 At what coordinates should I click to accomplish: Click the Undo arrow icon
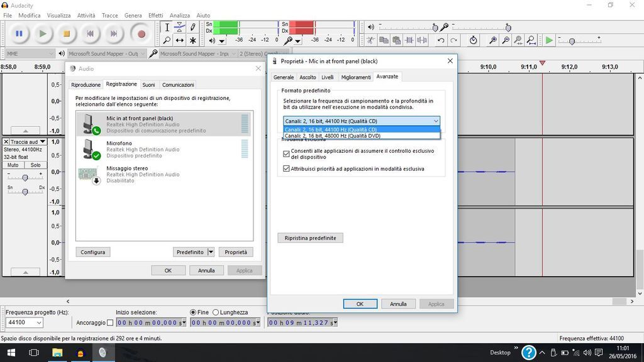[x=441, y=40]
